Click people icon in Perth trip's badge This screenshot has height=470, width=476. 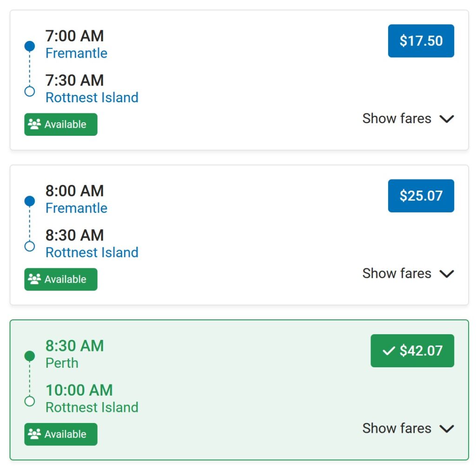(34, 434)
